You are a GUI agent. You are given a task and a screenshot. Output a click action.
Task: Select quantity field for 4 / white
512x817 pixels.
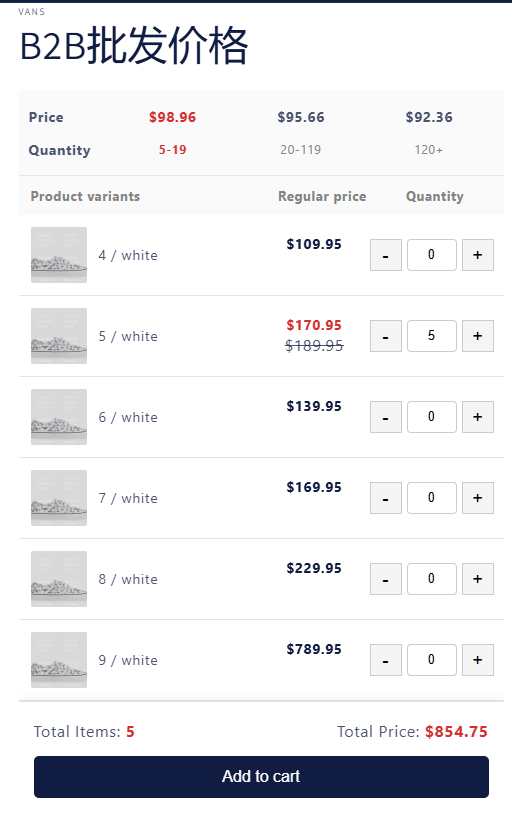[432, 255]
